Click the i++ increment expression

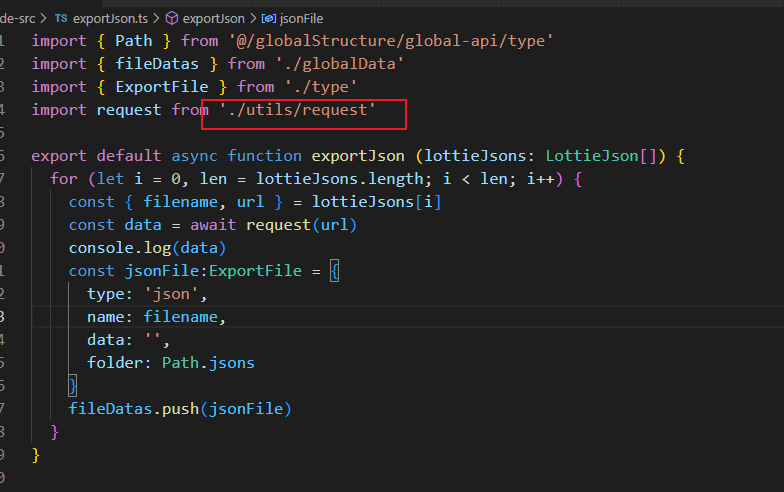[540, 178]
